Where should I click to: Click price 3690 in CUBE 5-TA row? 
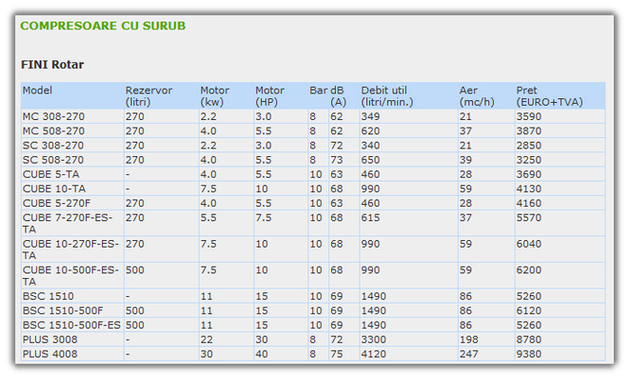[x=529, y=174]
